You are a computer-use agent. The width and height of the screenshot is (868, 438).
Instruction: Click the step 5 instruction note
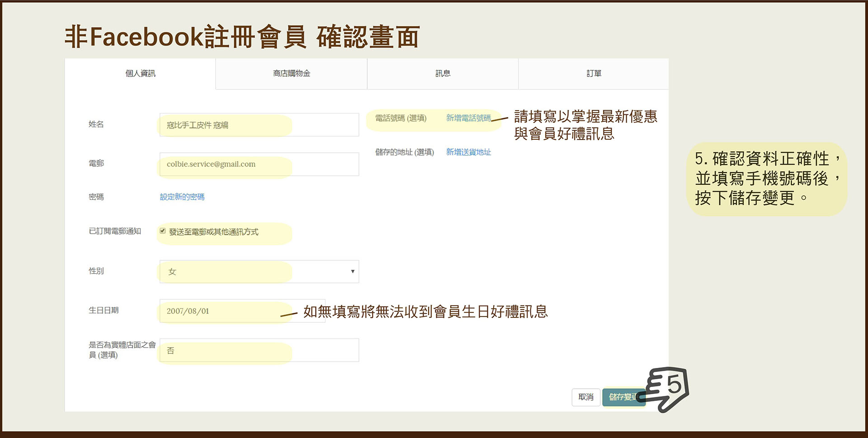click(767, 179)
